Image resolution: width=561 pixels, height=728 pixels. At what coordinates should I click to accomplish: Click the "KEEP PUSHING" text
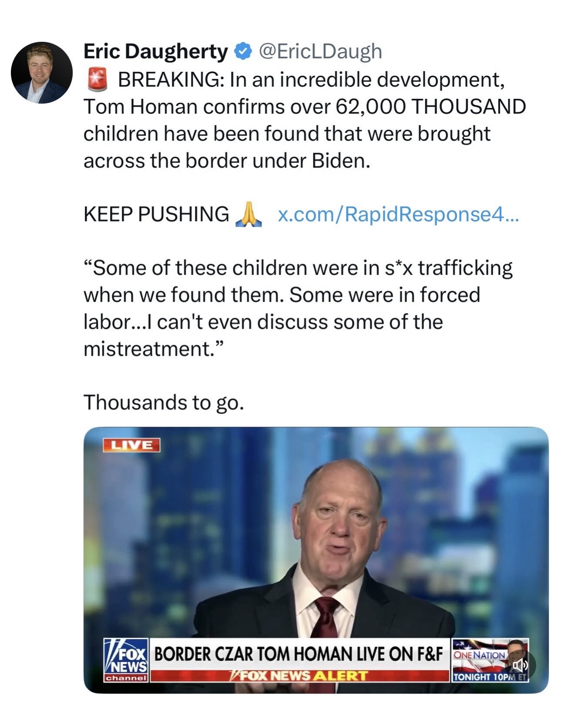[x=156, y=214]
